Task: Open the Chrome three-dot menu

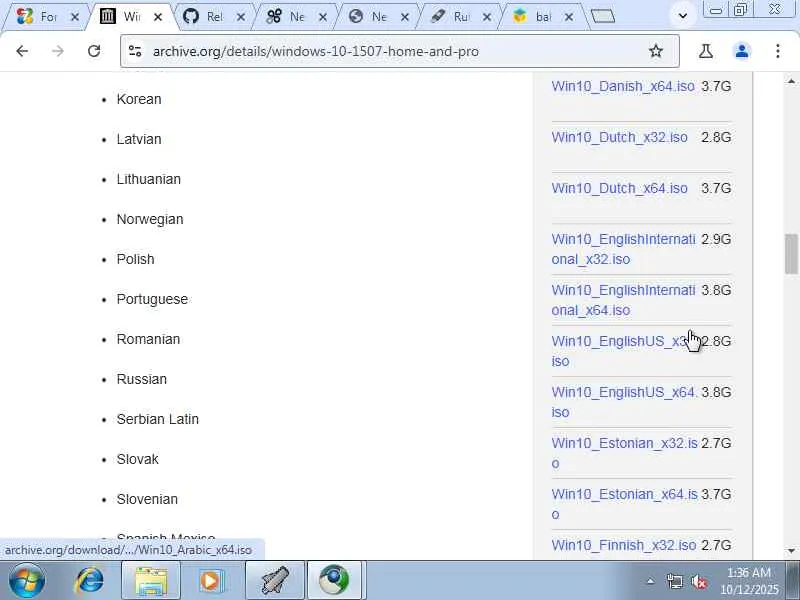Action: coord(778,51)
